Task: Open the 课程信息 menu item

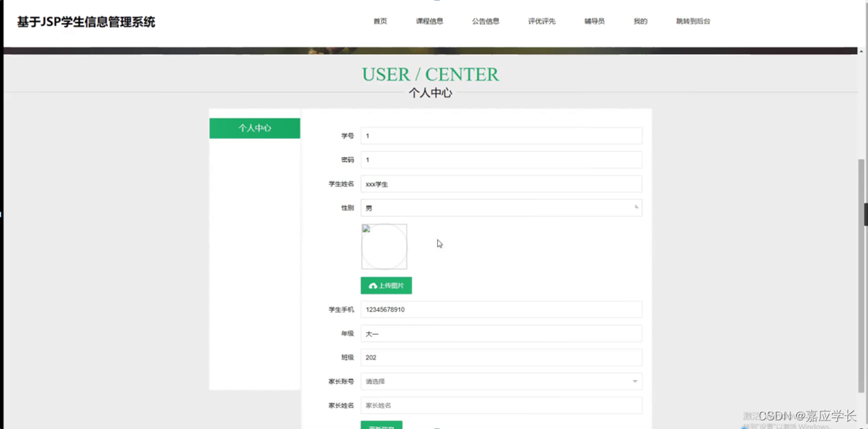Action: [x=429, y=22]
